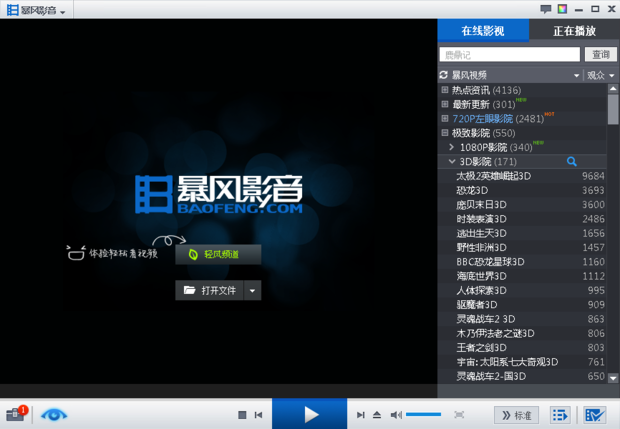Select 人体探索3D in the list
The height and width of the screenshot is (429, 620).
click(522, 290)
